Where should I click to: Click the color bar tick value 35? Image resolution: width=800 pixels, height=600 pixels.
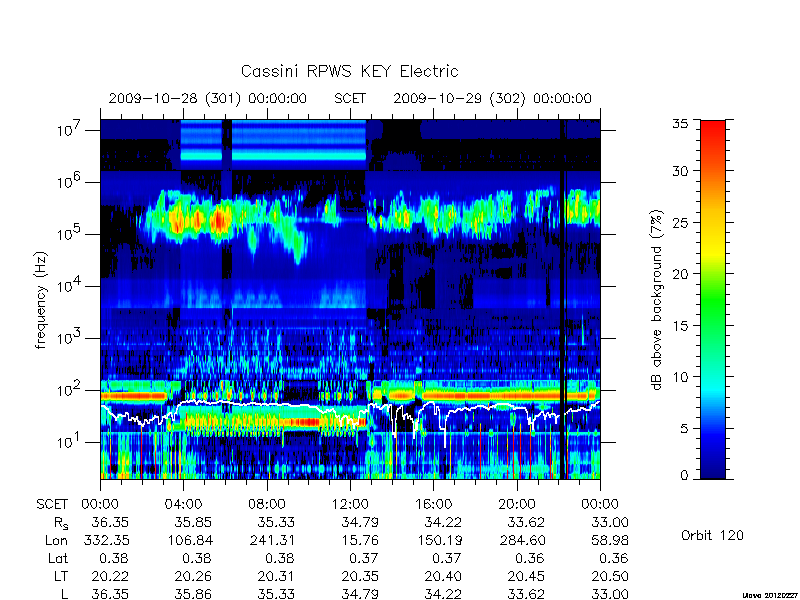681,124
